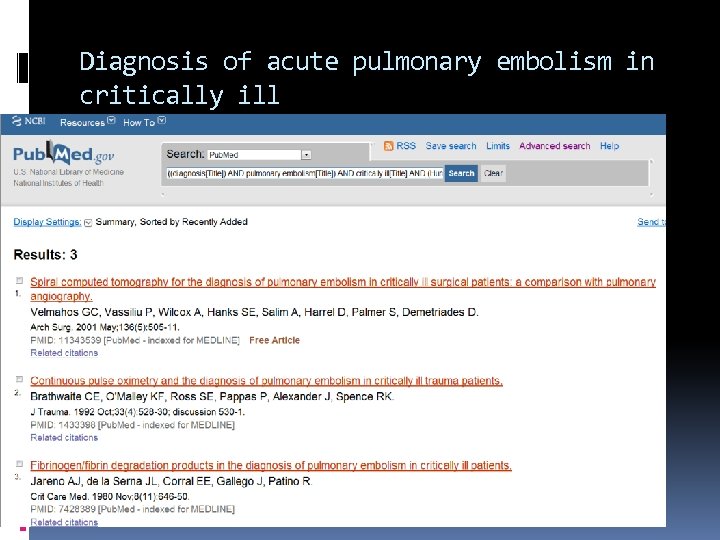This screenshot has height=540, width=720.
Task: Click 'Summary, Sorted by Recently Added' text
Action: tap(171, 222)
